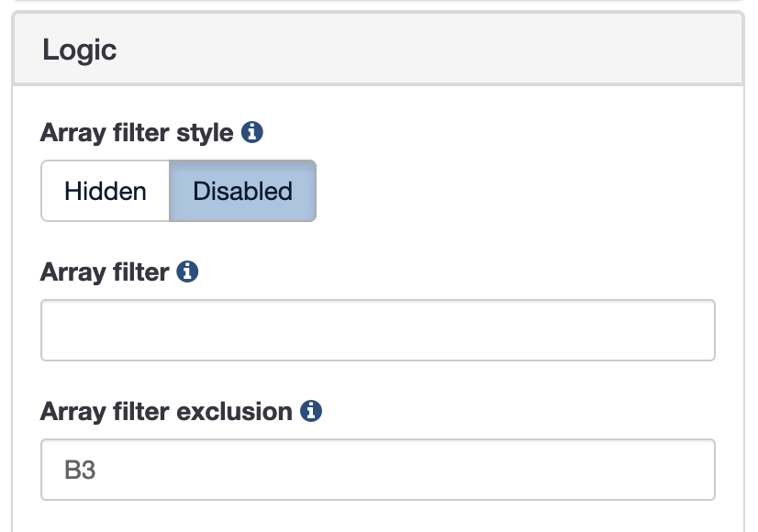View tooltip icon after Array filter style label
Image resolution: width=758 pixels, height=532 pixels.
pos(252,133)
